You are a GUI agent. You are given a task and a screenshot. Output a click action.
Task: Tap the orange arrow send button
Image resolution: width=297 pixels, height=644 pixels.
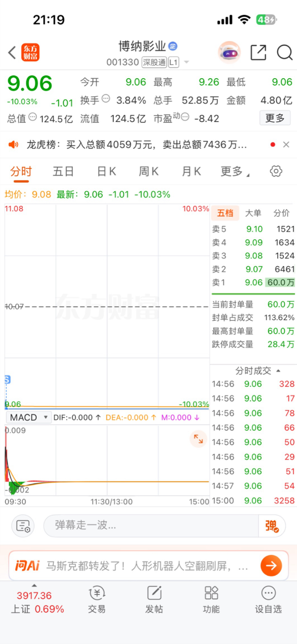tap(271, 565)
